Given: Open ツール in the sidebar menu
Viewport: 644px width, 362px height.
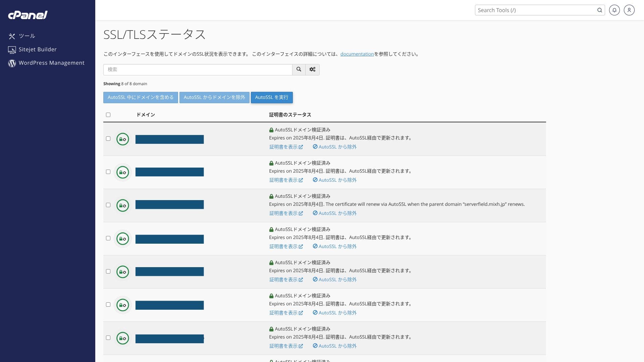Looking at the screenshot, I should coord(27,36).
